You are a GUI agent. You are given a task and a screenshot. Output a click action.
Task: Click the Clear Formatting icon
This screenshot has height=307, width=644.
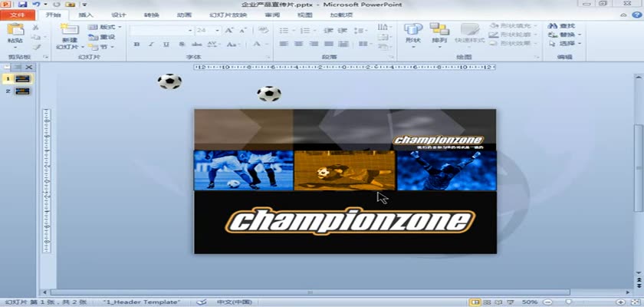pos(264,30)
